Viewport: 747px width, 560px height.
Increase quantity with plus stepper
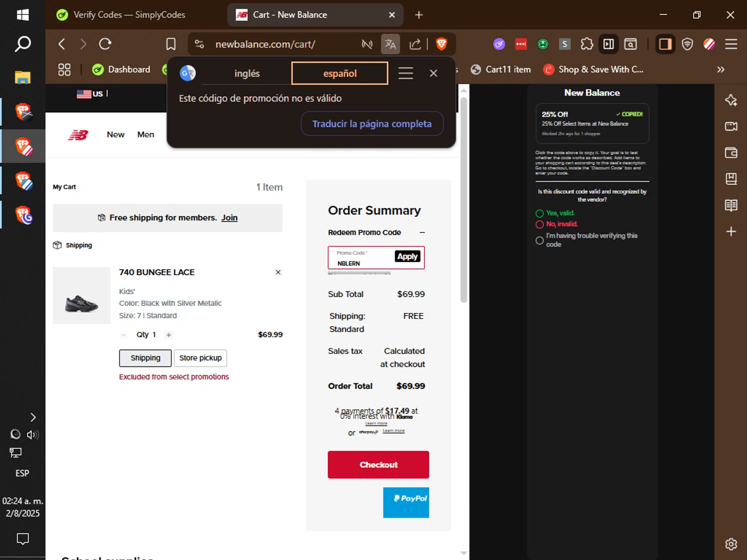pyautogui.click(x=169, y=335)
